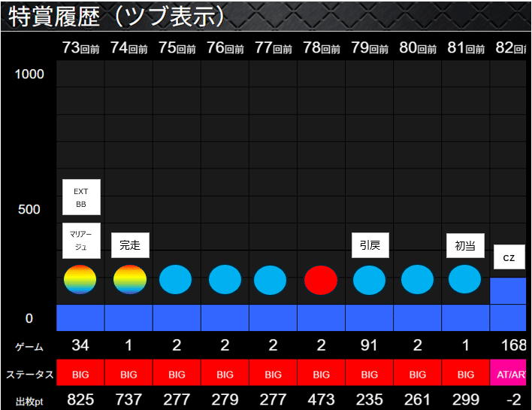Click the マリアージュ label box
Image resolution: width=532 pixels, height=410 pixels.
point(81,241)
